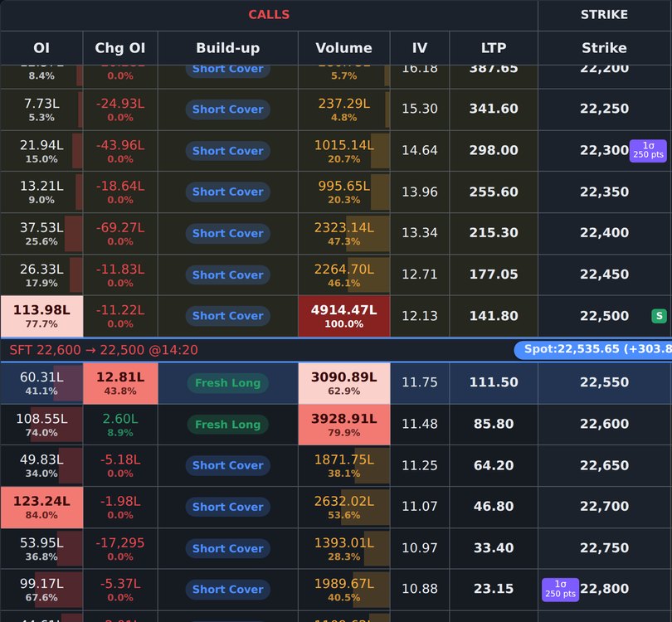Click volume cell 3928.91L
This screenshot has height=622, width=672.
click(x=343, y=425)
